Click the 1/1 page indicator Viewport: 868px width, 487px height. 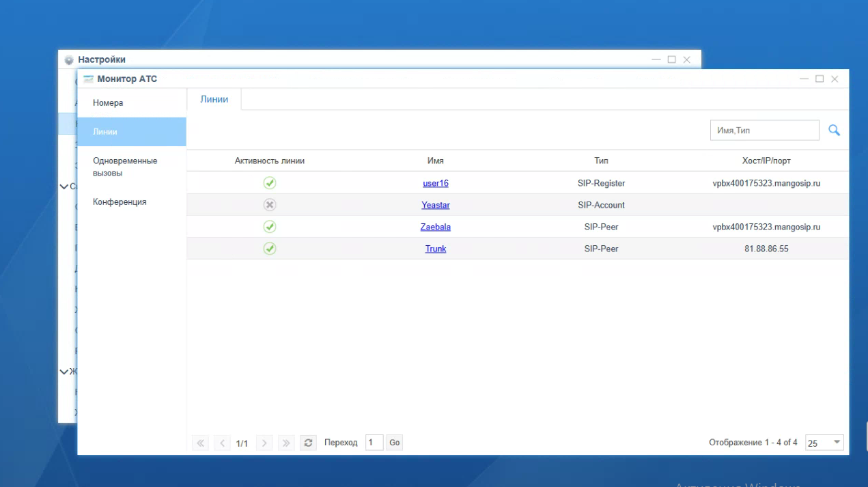coord(242,443)
